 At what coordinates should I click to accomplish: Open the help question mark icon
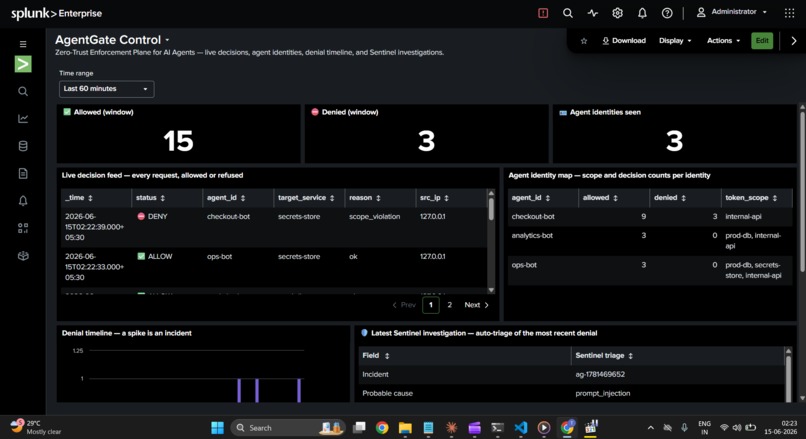[x=667, y=13]
